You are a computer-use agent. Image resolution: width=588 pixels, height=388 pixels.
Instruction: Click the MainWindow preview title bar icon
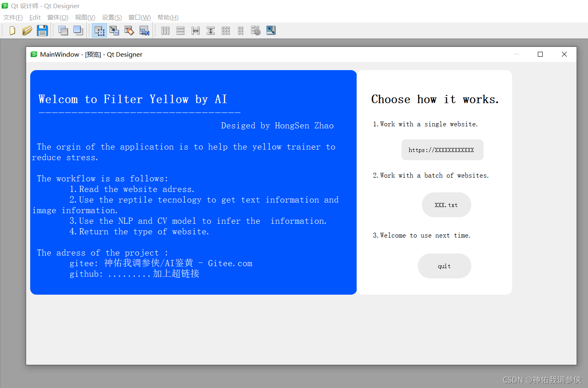34,54
